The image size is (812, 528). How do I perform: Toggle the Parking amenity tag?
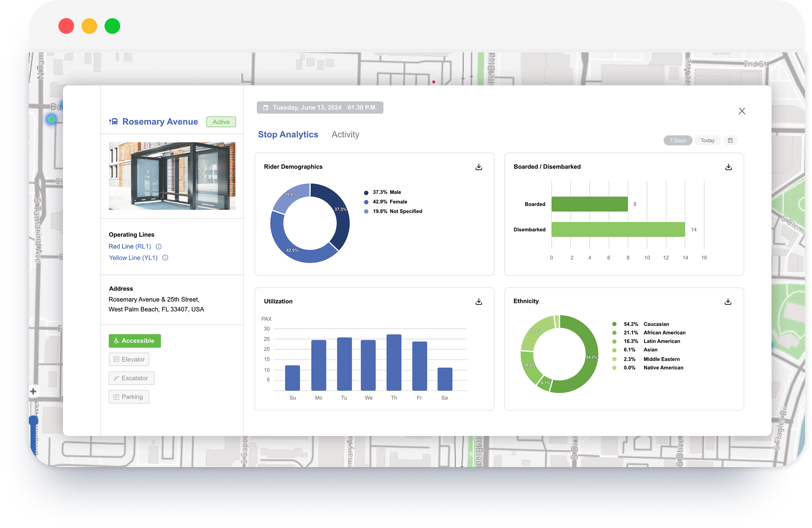pyautogui.click(x=129, y=397)
